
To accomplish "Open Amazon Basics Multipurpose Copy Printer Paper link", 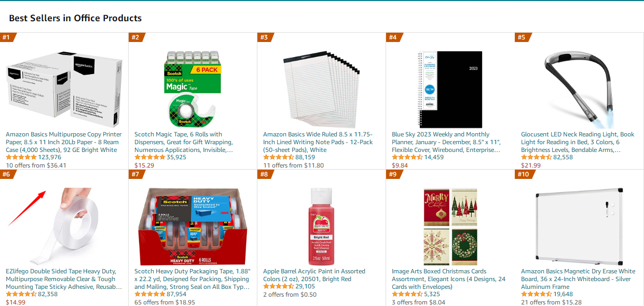I will point(64,142).
